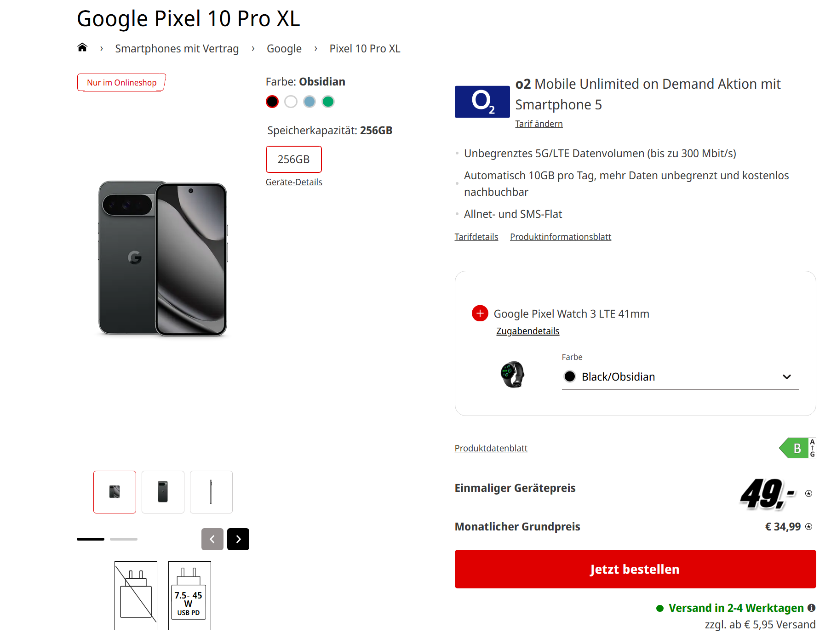Open Smartphones mit Vertrag breadcrumb

[x=177, y=49]
